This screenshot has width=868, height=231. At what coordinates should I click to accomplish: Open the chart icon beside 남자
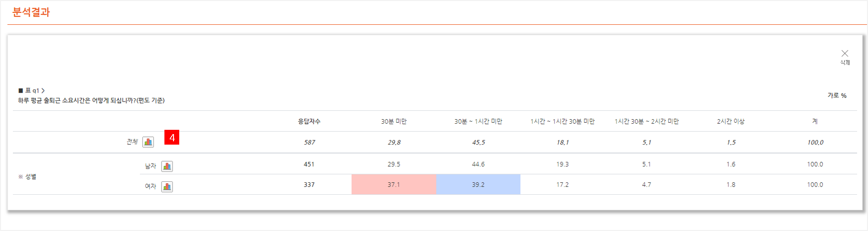click(167, 166)
